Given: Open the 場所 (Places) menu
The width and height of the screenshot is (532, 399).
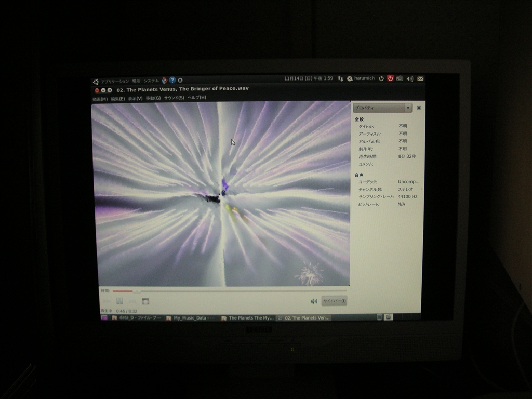Looking at the screenshot, I should coord(136,81).
